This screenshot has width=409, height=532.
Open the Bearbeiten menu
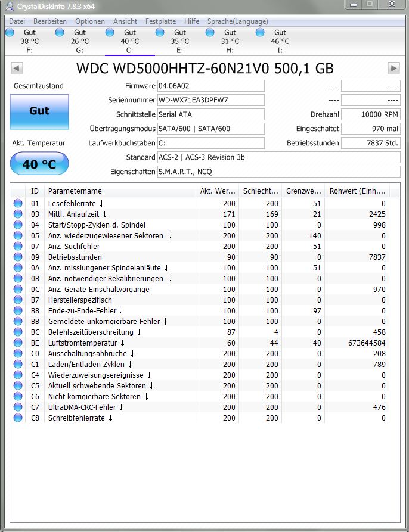pos(50,21)
